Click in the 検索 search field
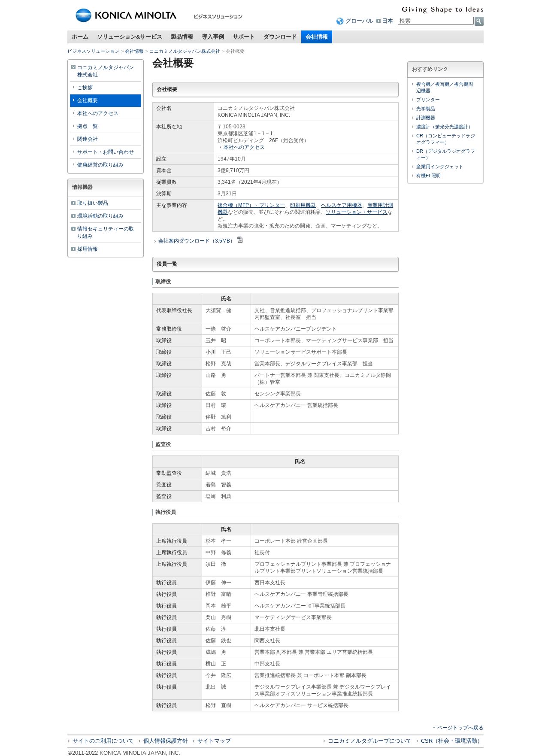The width and height of the screenshot is (551, 756). click(436, 21)
